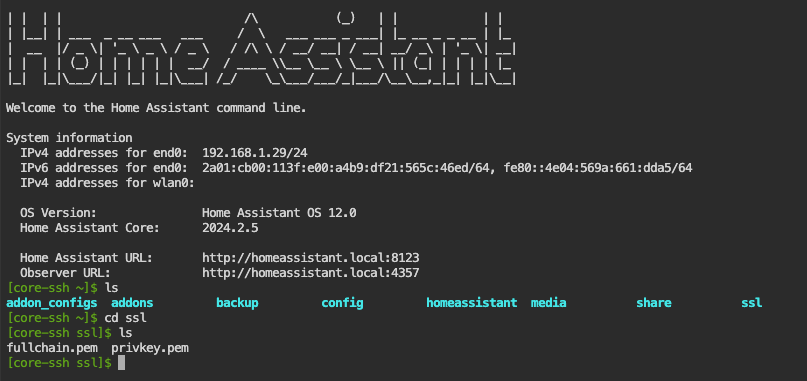Screen dimensions: 807x381
Task: Click the Home Assistant OS 12.0 version text
Action: [x=279, y=213]
